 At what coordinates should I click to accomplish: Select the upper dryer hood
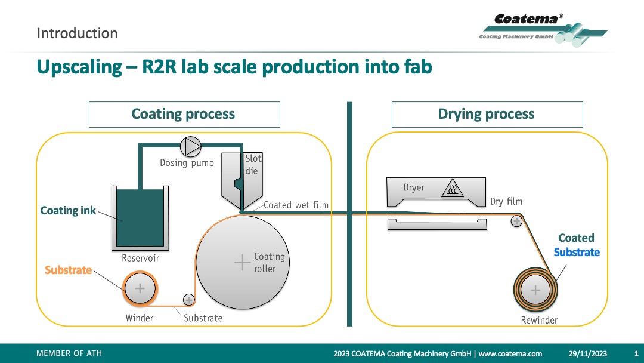(x=436, y=192)
